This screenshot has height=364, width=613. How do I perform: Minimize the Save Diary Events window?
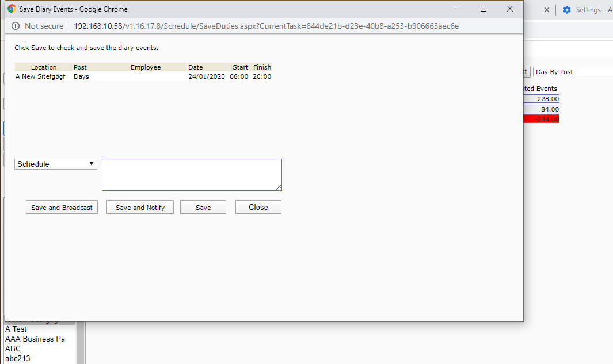click(x=457, y=9)
